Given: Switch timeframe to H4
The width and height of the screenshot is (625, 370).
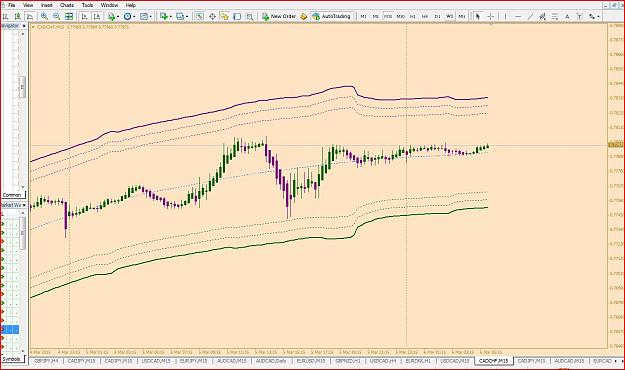Looking at the screenshot, I should click(x=425, y=16).
